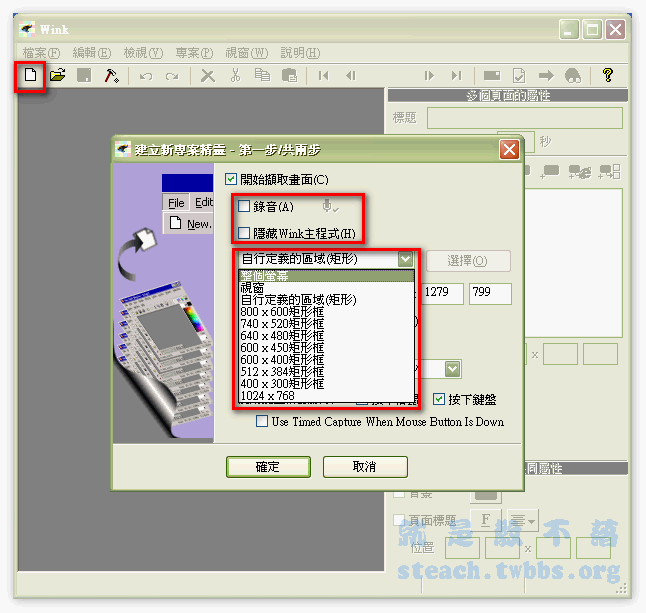
Task: Check the 隱藏Wink主程式(H) option
Action: click(x=245, y=233)
